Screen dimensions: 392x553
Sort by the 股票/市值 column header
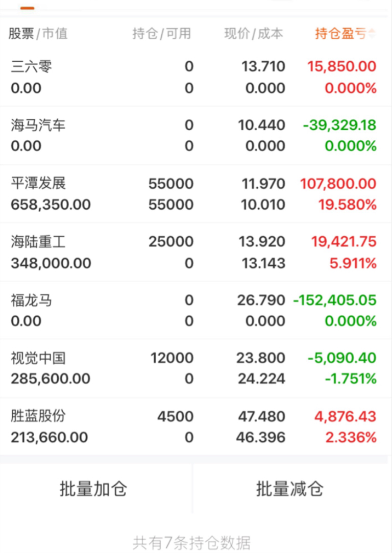click(x=38, y=34)
